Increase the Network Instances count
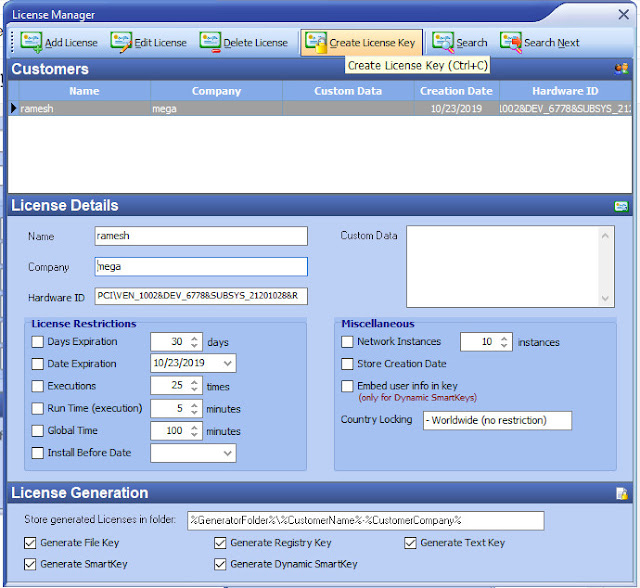The image size is (640, 588). click(x=504, y=338)
